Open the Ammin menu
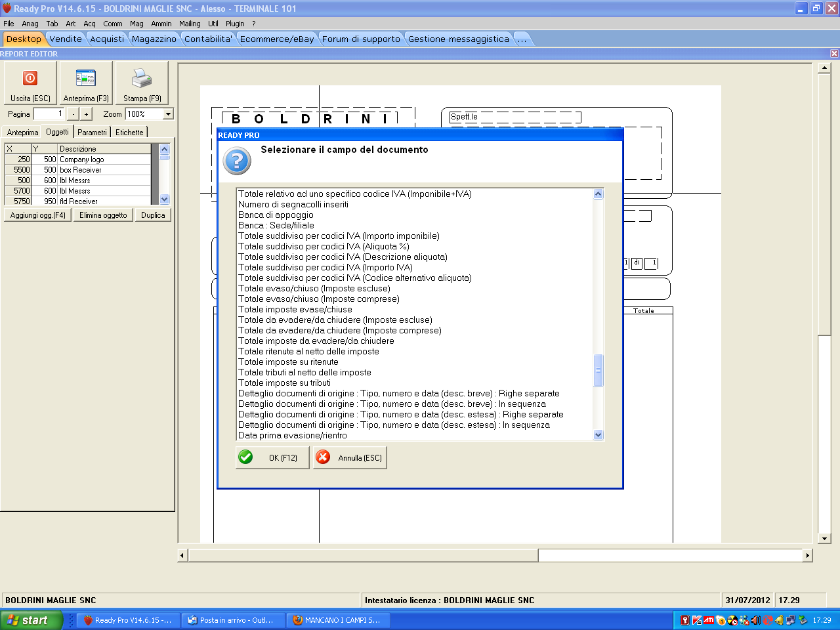Image resolution: width=840 pixels, height=630 pixels. pos(161,24)
